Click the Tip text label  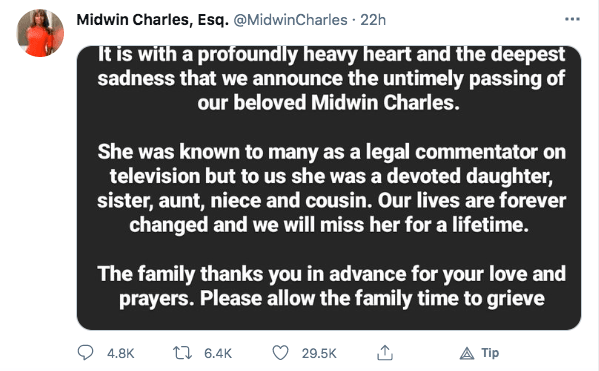pyautogui.click(x=490, y=353)
